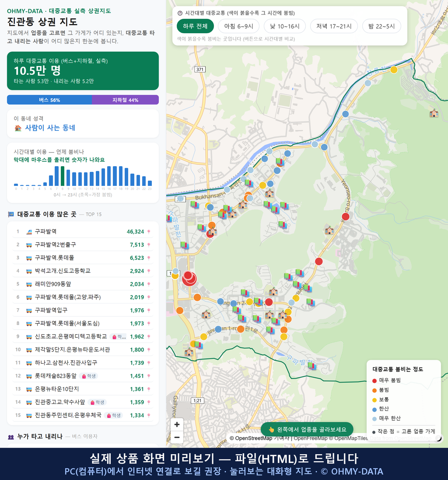This screenshot has height=480, width=448.
Task: Locate 구파발역 using its pin icon
Action: (149, 232)
